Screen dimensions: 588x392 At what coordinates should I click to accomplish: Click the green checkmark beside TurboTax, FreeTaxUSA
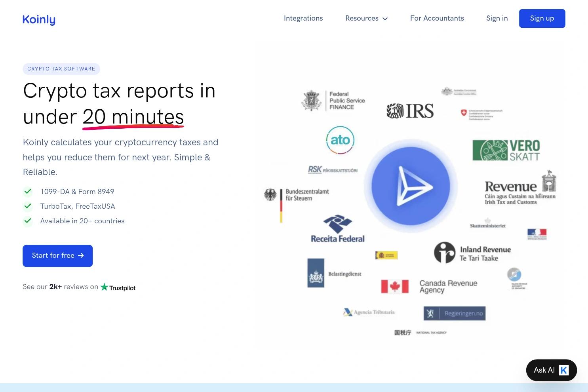[28, 206]
